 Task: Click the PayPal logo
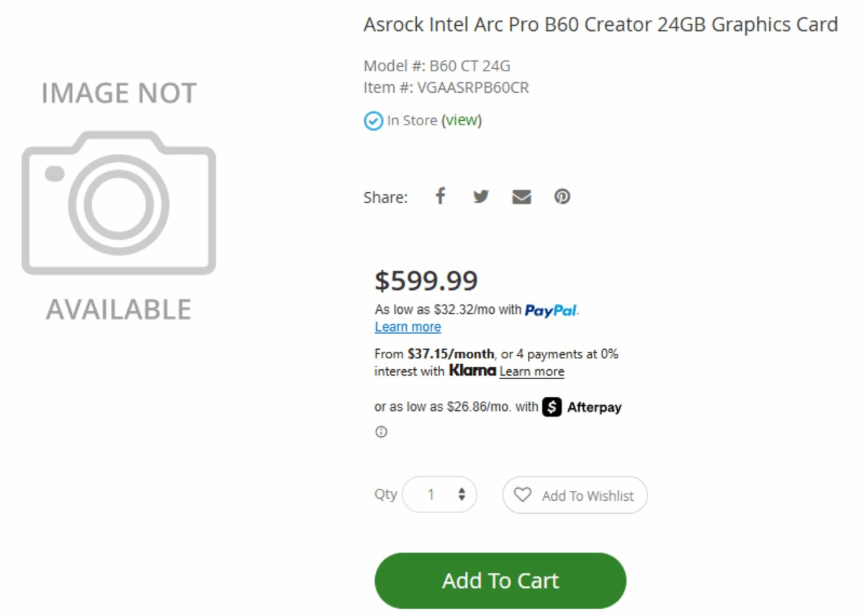click(x=551, y=311)
